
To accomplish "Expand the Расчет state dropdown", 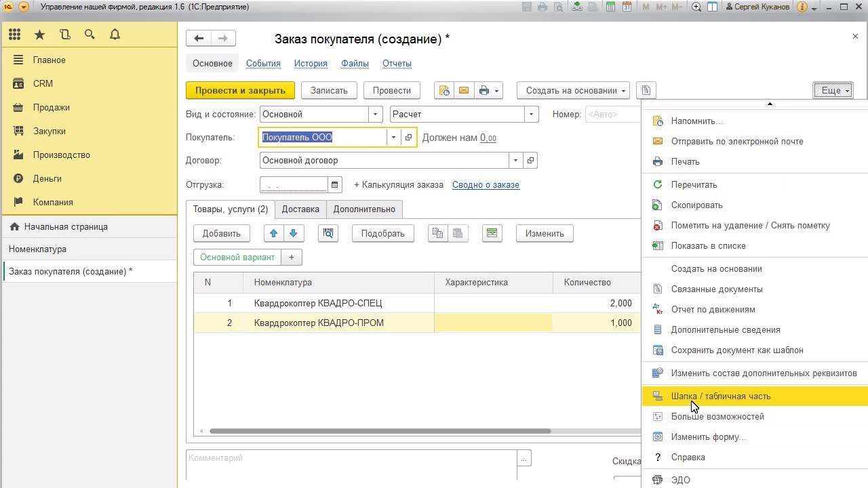I will point(531,114).
